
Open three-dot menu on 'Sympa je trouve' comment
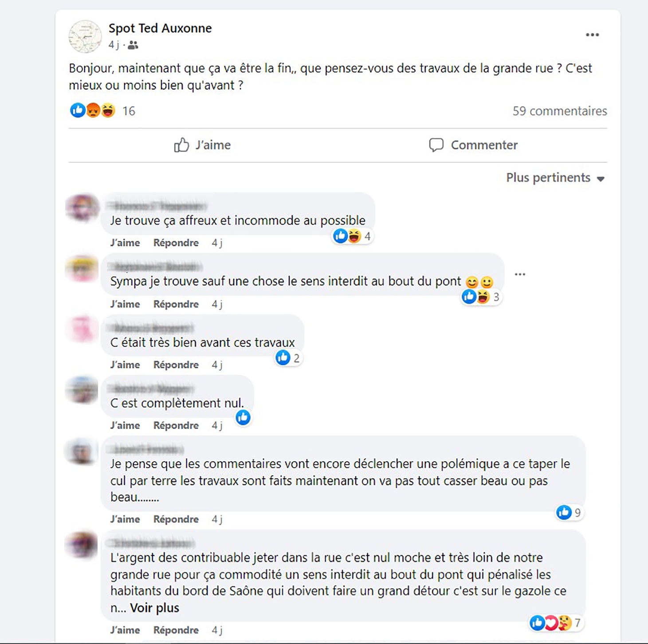click(x=520, y=275)
